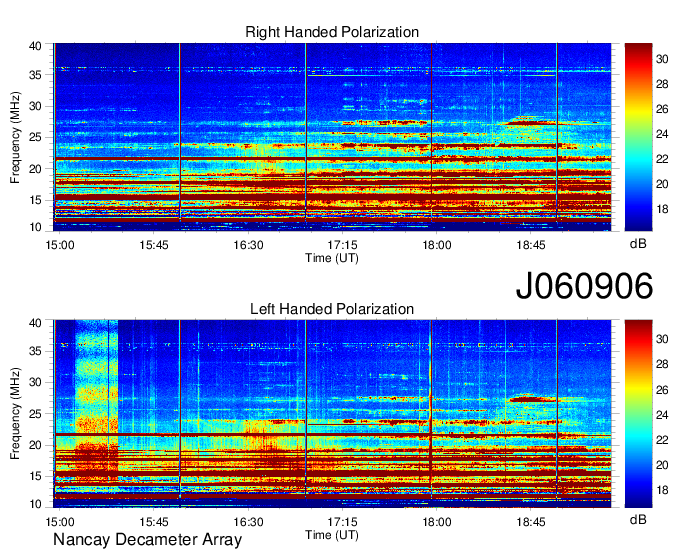Screen dimensions: 680x552
Task: Click the 30 dB mark on the lower color bar
Action: 663,339
